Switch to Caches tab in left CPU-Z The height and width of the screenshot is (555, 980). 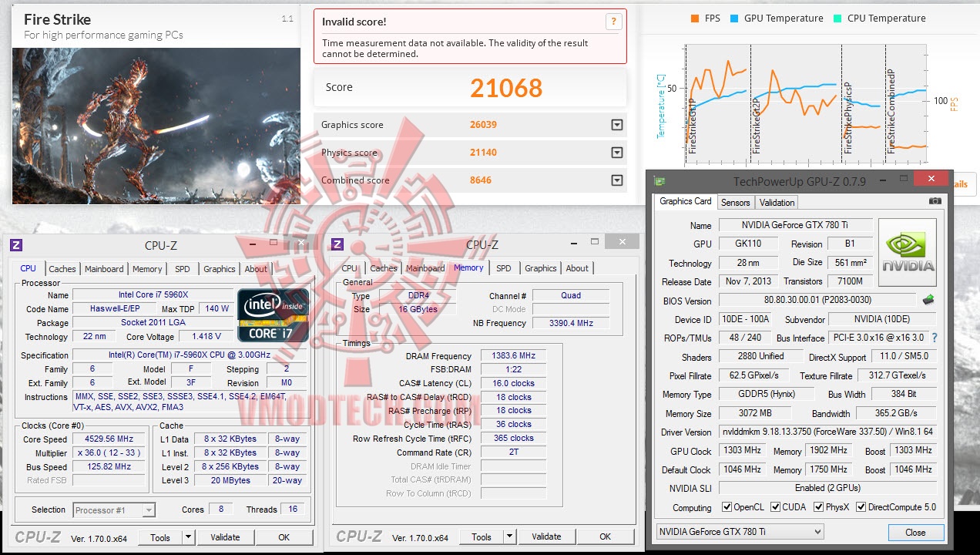click(62, 269)
